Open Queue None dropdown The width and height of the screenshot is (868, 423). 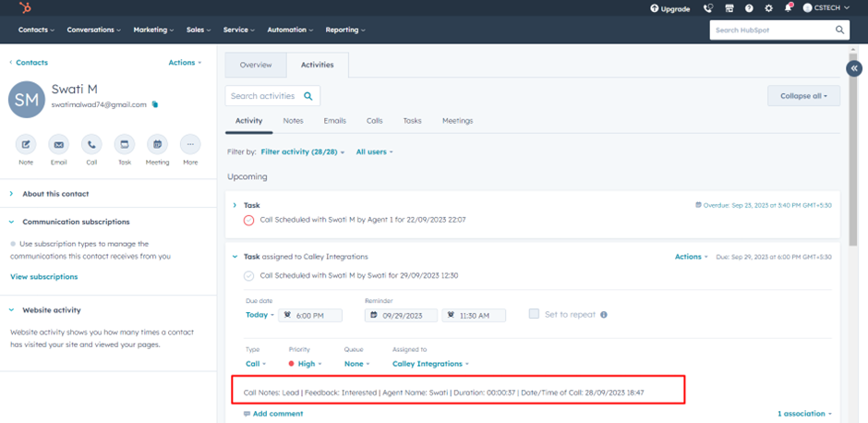pyautogui.click(x=356, y=364)
